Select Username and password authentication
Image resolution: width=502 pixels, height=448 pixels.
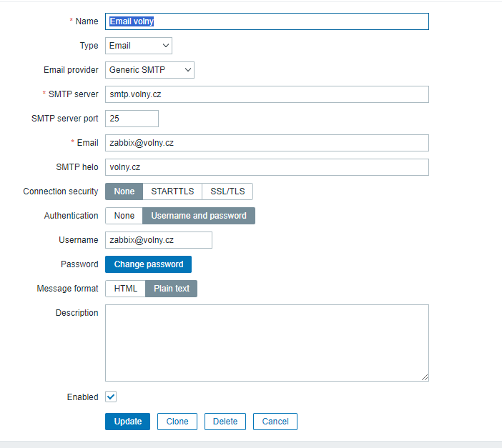point(199,216)
